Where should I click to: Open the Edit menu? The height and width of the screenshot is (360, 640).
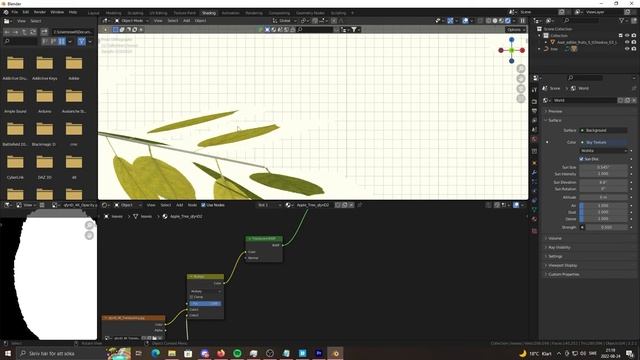coord(26,12)
